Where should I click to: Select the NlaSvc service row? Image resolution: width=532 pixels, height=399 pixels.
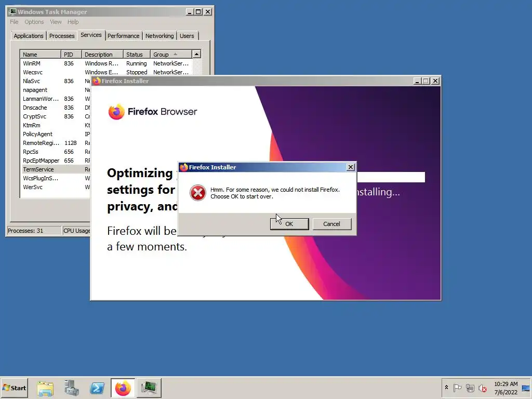[x=56, y=81]
